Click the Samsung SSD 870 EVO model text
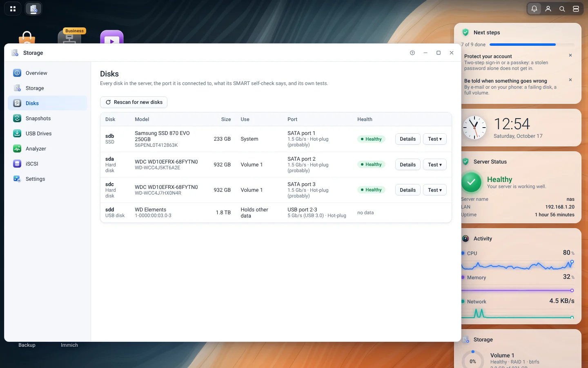 [162, 136]
